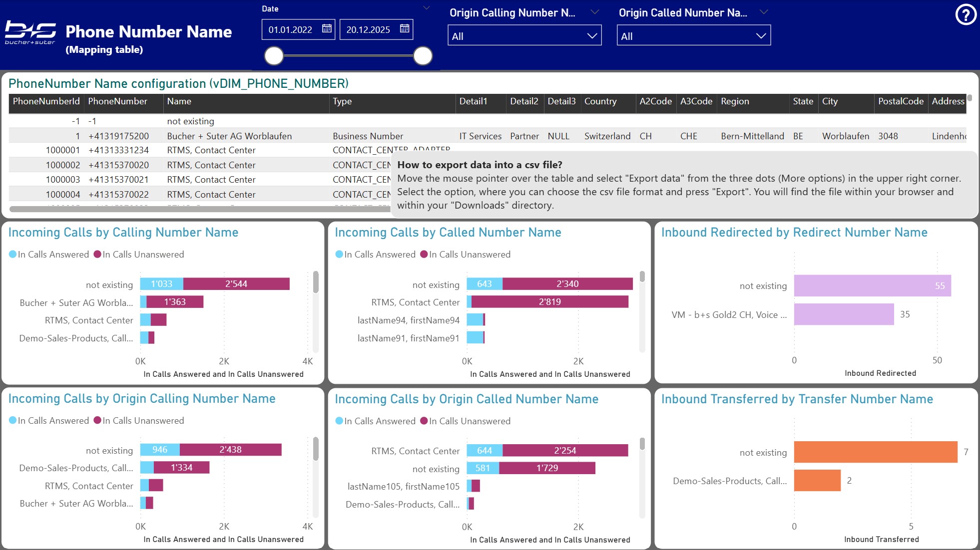Select the left handle of the date slider

click(x=274, y=56)
